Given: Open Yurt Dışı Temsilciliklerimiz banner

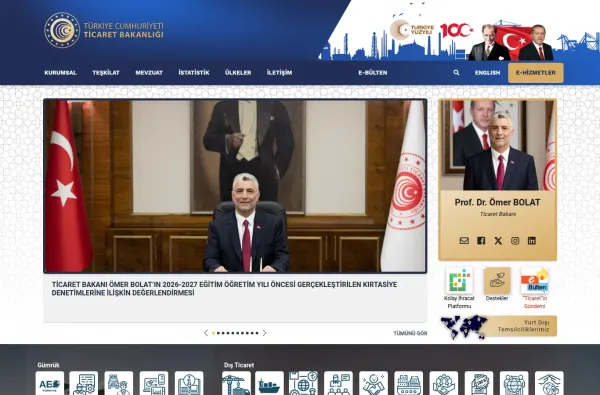Looking at the screenshot, I should coord(498,326).
